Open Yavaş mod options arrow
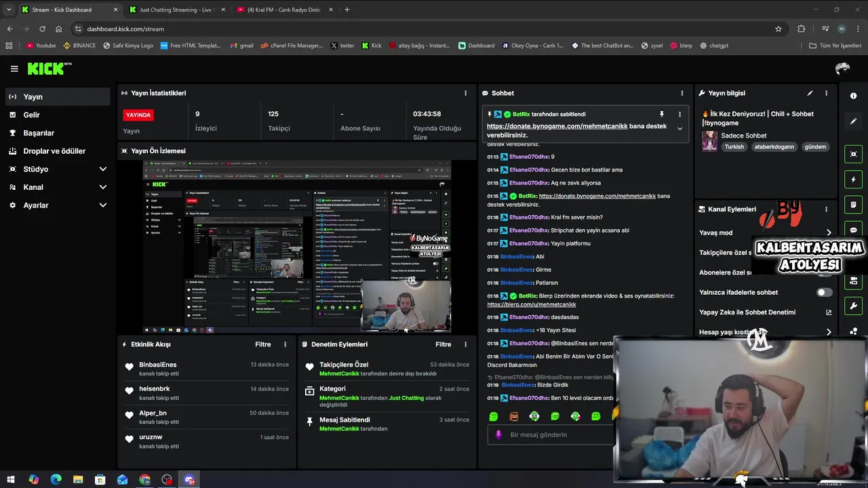This screenshot has height=488, width=868. [x=829, y=232]
